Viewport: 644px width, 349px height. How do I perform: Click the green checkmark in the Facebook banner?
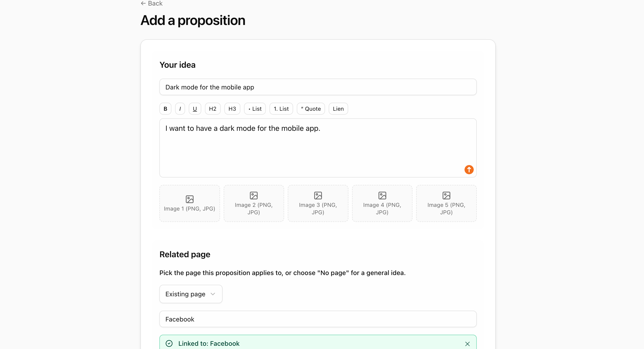coord(169,343)
